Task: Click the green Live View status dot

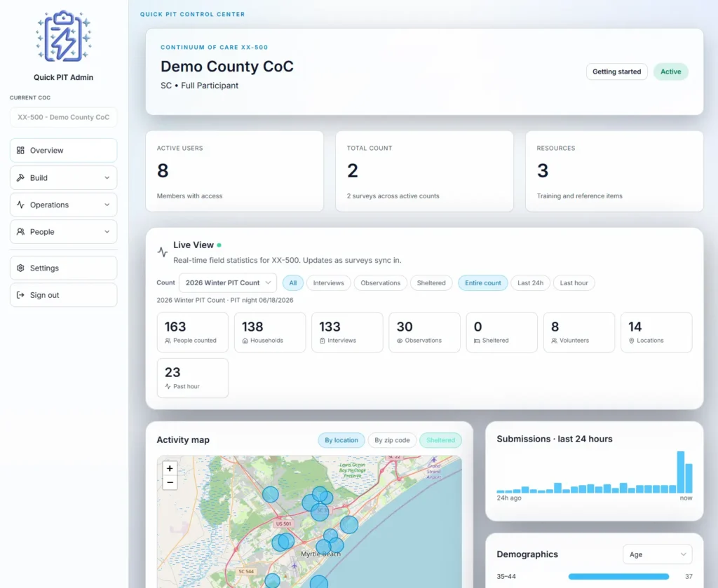Action: coord(219,245)
